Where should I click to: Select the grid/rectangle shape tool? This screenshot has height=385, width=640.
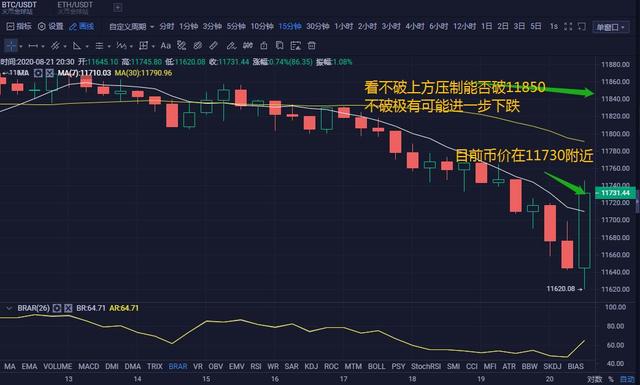pyautogui.click(x=143, y=46)
